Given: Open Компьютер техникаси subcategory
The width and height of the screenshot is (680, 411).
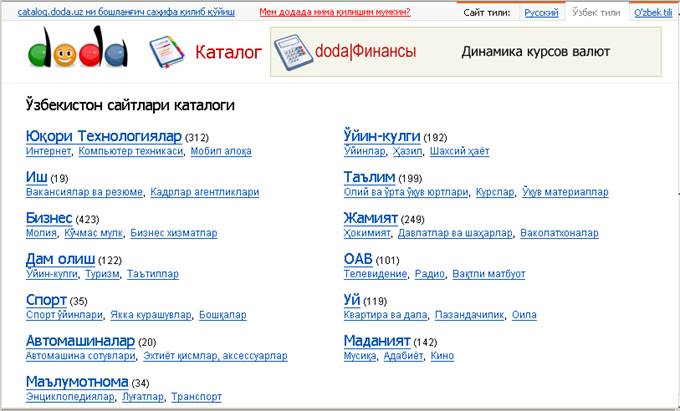Looking at the screenshot, I should click(131, 151).
